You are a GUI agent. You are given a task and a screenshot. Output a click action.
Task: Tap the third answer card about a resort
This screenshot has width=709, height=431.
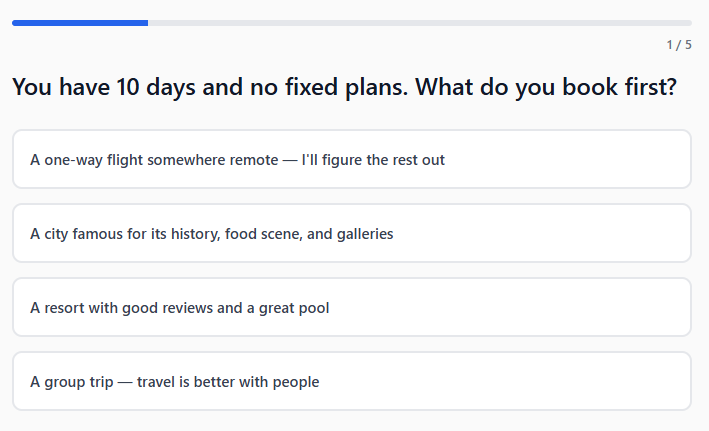351,307
